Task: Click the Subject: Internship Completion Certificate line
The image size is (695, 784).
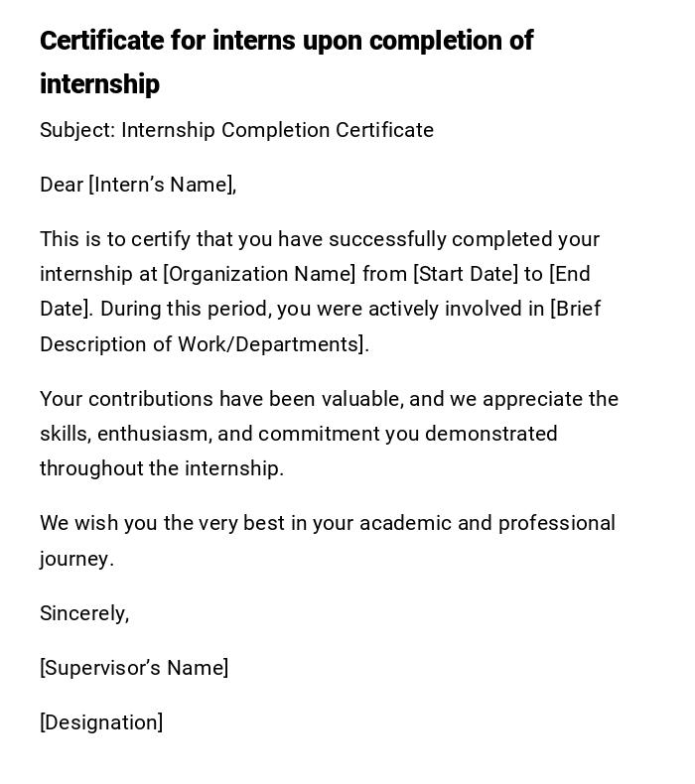Action: click(236, 130)
